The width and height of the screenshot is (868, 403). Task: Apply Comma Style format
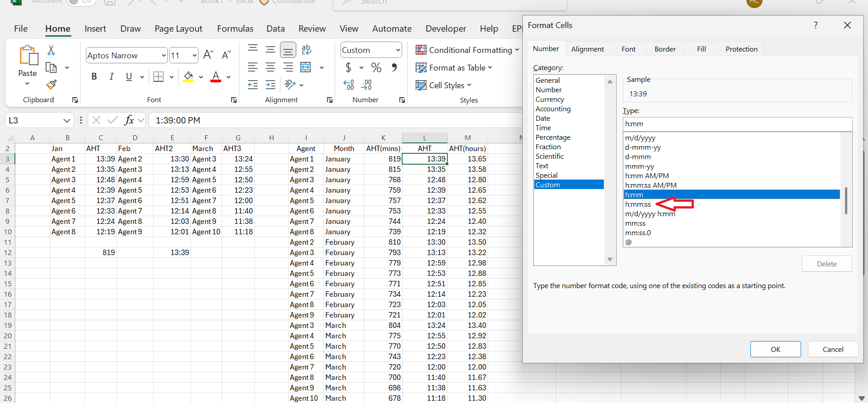(x=394, y=67)
